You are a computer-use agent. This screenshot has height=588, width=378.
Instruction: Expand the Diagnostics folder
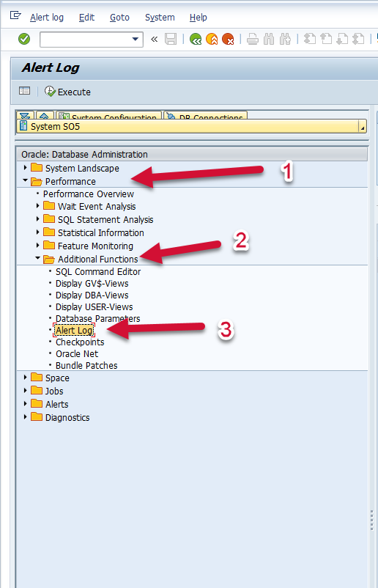(25, 417)
